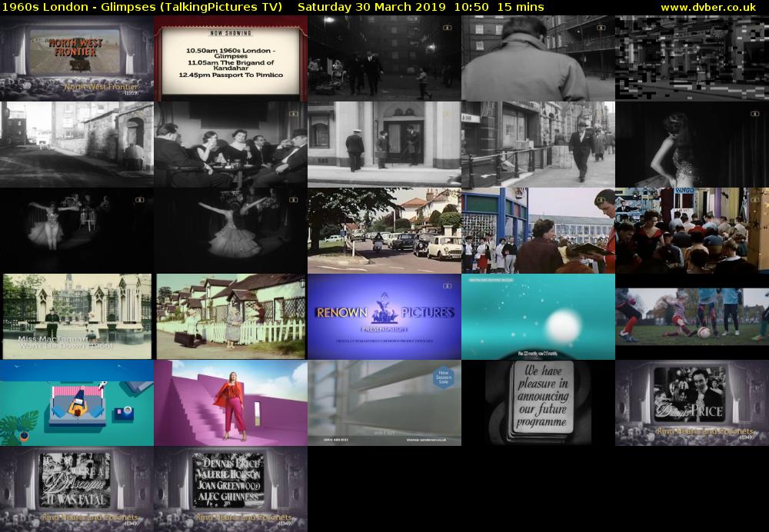
Task: Select the illustrated overhead sofa advert thumbnail
Action: (x=76, y=403)
